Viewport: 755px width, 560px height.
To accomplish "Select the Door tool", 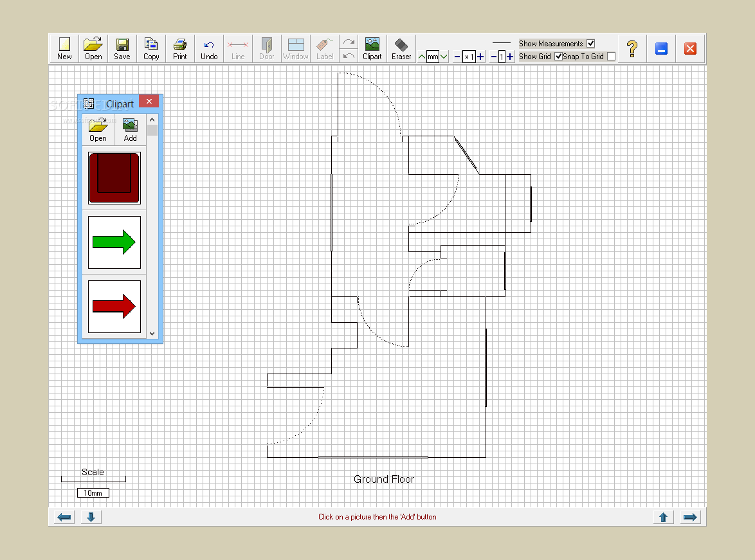I will tap(267, 49).
